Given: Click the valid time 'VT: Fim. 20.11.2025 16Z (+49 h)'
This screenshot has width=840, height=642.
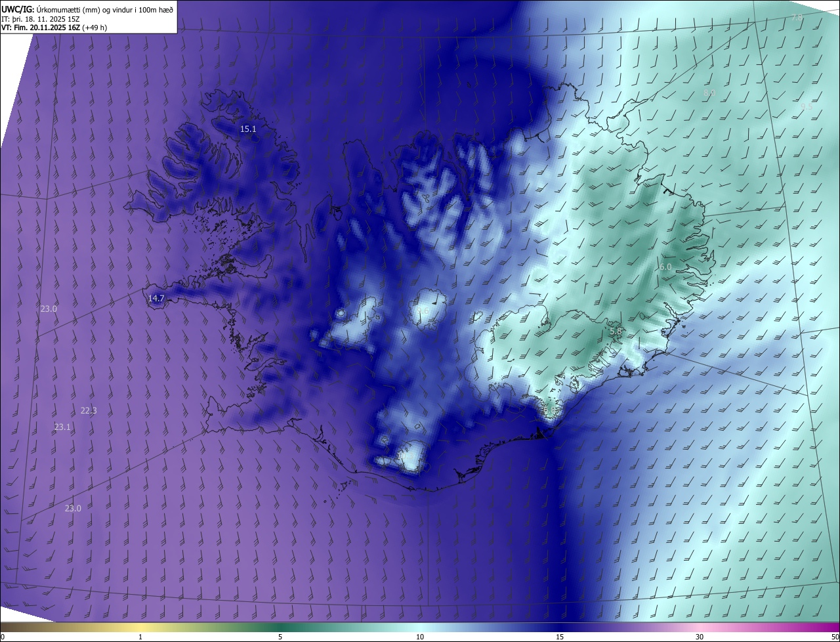Looking at the screenshot, I should pyautogui.click(x=54, y=28).
